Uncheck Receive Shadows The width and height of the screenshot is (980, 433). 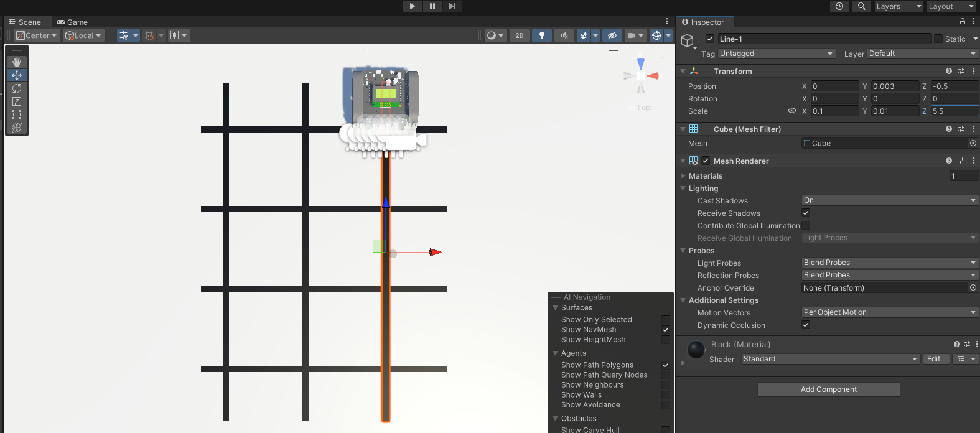(x=806, y=213)
